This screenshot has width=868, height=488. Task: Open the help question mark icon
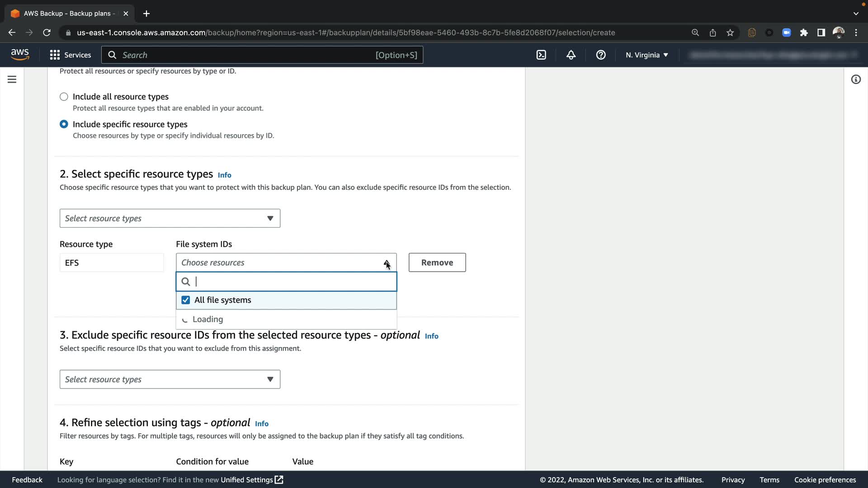pos(601,55)
